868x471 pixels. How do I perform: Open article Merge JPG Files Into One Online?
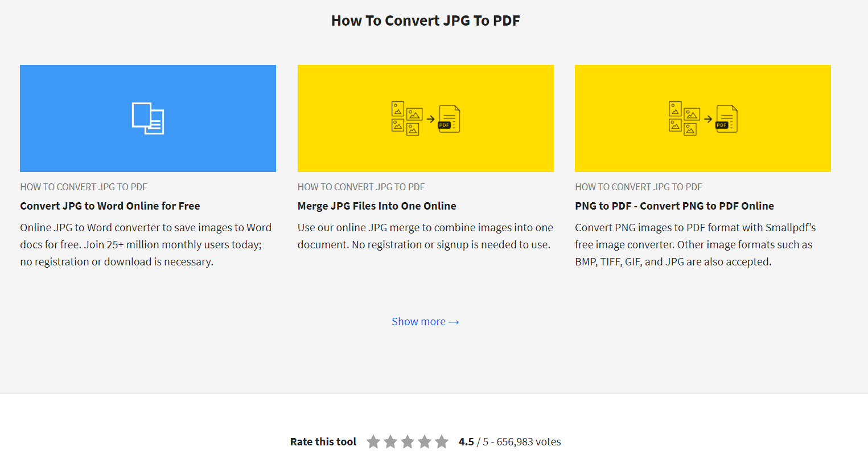[x=377, y=206]
